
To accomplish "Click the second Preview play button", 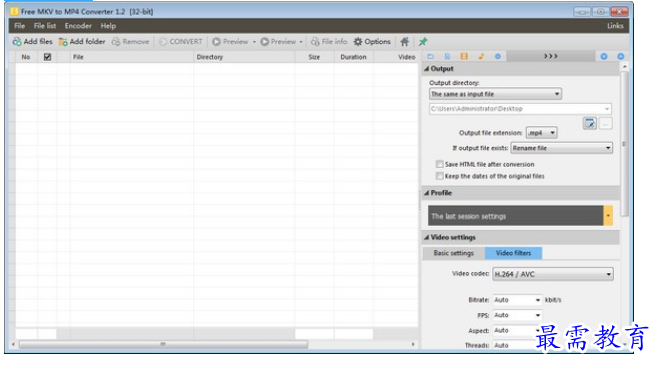I will [x=278, y=41].
